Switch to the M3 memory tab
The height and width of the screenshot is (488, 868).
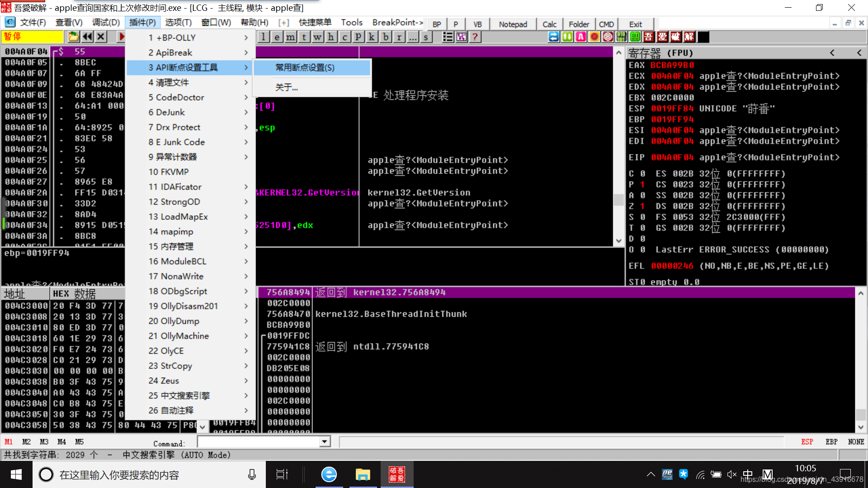coord(44,442)
